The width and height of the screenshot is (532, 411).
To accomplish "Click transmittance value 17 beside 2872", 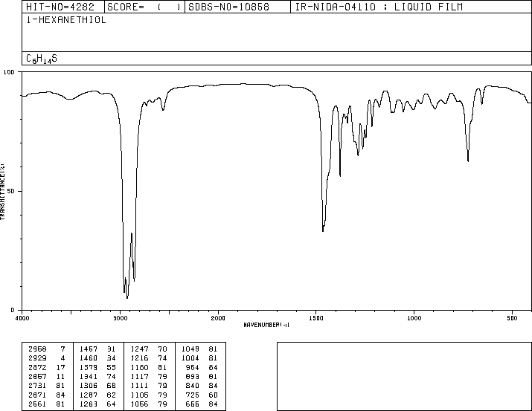I will tap(60, 367).
